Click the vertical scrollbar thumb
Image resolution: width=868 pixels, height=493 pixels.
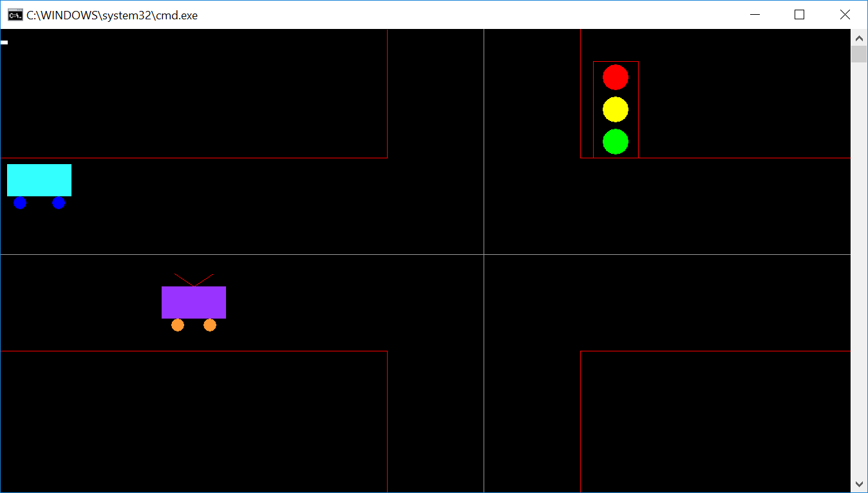pyautogui.click(x=859, y=54)
